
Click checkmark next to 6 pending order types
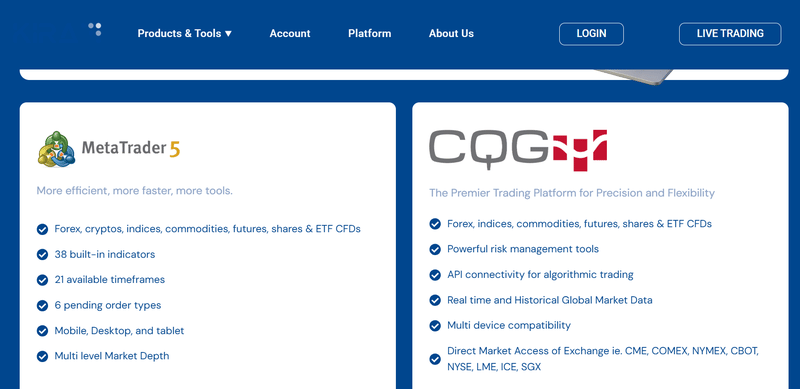42,306
